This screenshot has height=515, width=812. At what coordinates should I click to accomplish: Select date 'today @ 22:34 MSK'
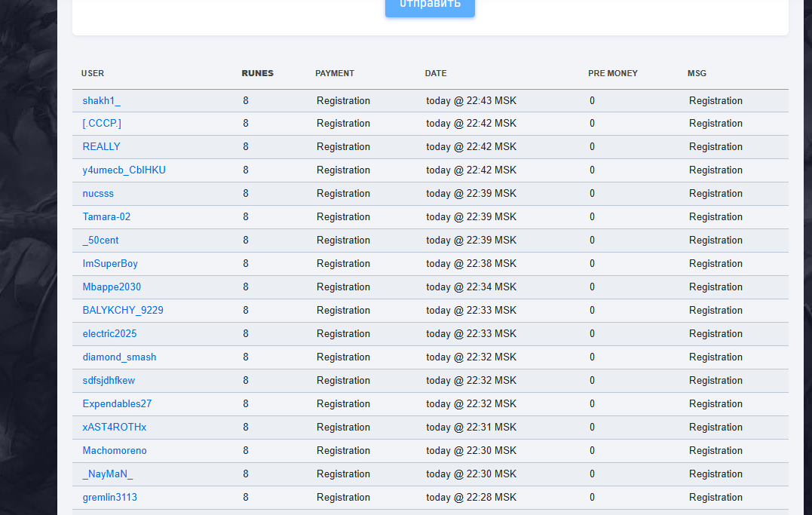pos(471,287)
